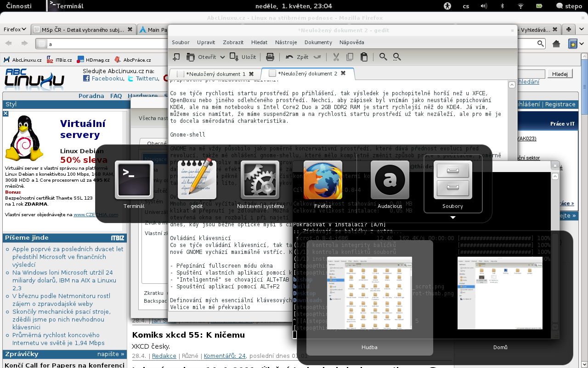Open the Komiks xkcd 55 article
This screenshot has height=368, width=588.
188,335
